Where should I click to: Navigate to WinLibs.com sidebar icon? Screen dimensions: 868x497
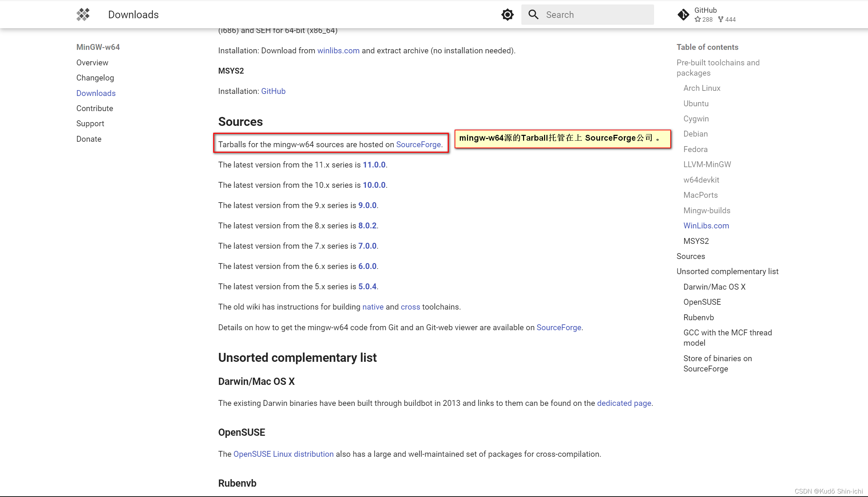pyautogui.click(x=706, y=225)
